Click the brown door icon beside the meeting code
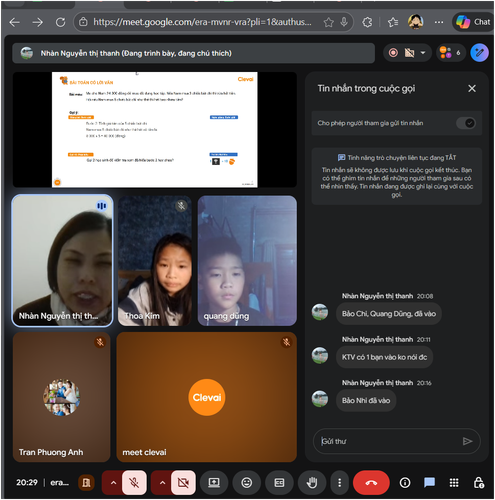 pos(86,482)
